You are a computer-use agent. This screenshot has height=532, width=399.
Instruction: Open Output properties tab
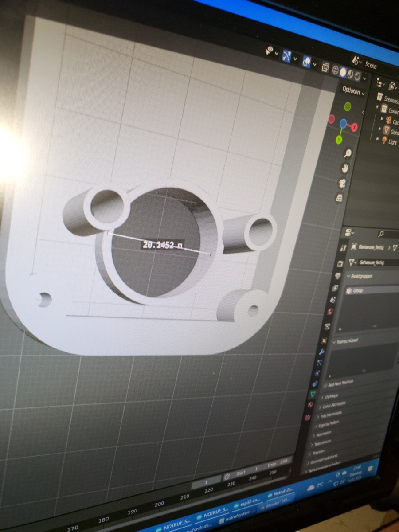tap(337, 275)
